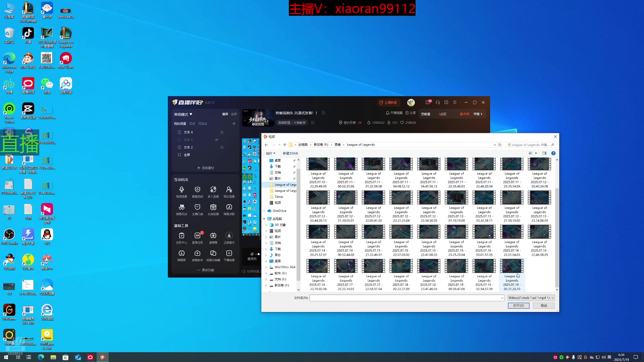This screenshot has width=644, height=362.
Task: Edit the 英雄联盟 category pencil icon
Action: coord(313,123)
